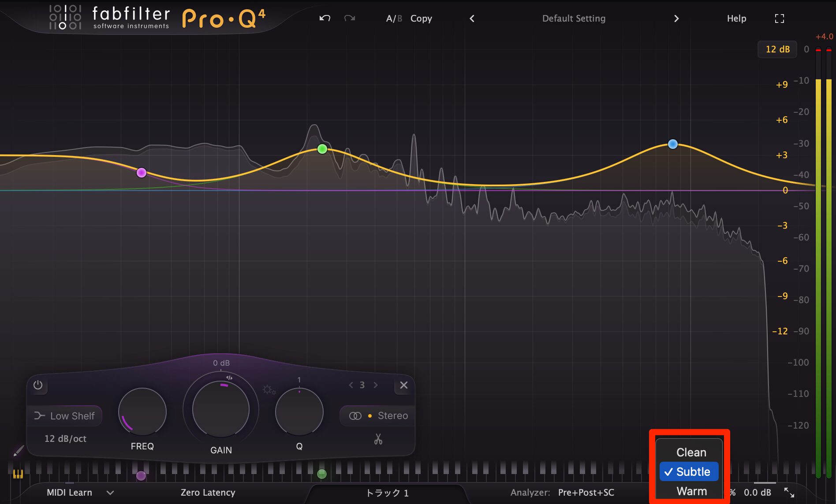Click the green band marker on keyboard strip
836x504 pixels.
[322, 474]
